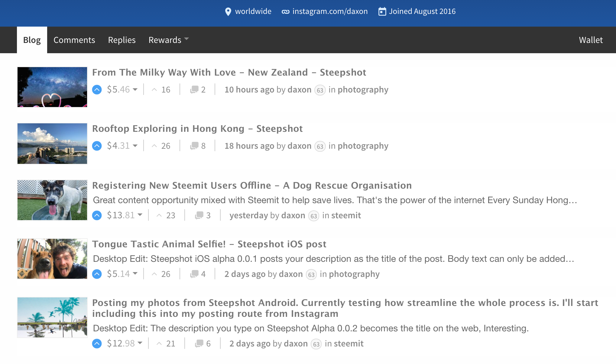Click author daxon on the Steepshot Android post
The height and width of the screenshot is (364, 616).
(x=296, y=344)
